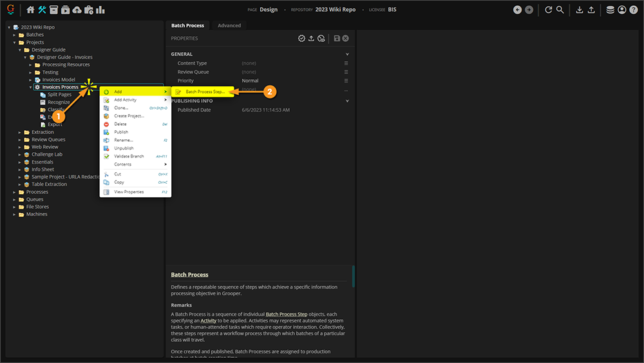This screenshot has height=363, width=644.
Task: Open the repository database stack icon
Action: pos(611,10)
